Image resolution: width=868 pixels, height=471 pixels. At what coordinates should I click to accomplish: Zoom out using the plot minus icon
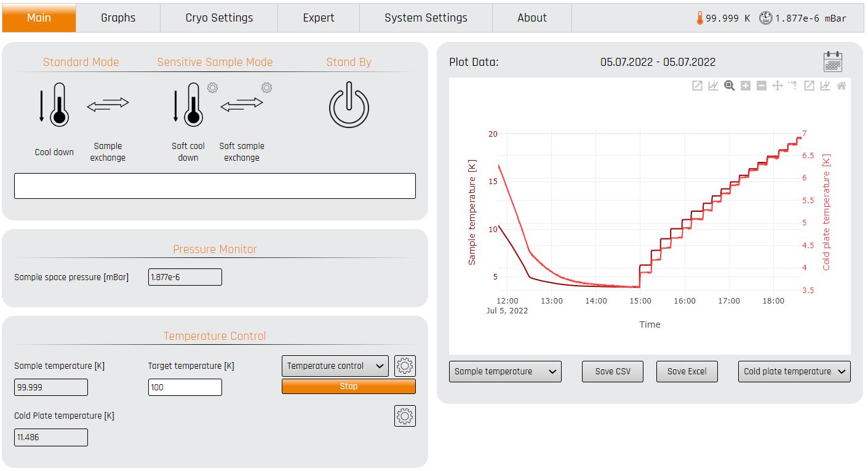click(762, 86)
